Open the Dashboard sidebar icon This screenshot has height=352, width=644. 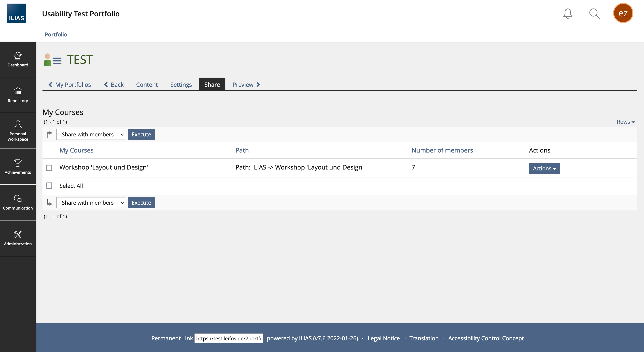click(18, 59)
